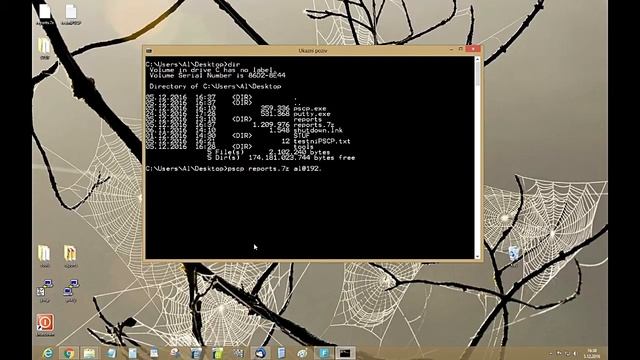The height and width of the screenshot is (360, 640).
Task: Click the 'pscp.exe' entry in listing
Action: pyautogui.click(x=310, y=109)
